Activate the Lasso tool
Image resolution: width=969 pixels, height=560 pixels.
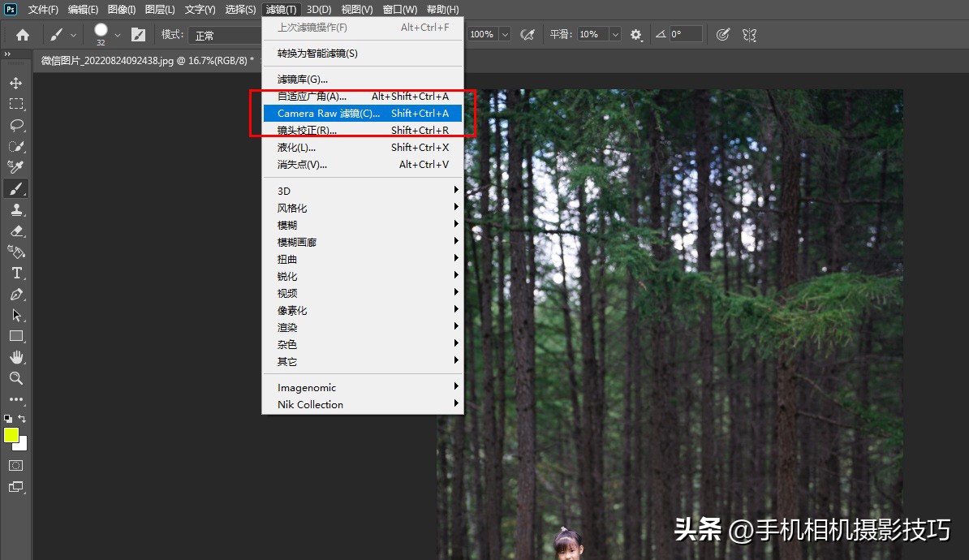coord(14,125)
